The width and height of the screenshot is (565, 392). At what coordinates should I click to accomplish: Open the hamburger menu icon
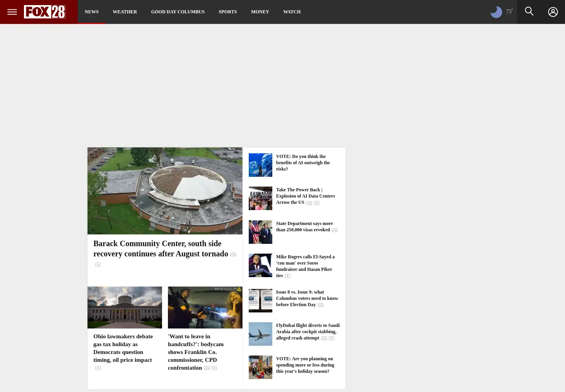[x=12, y=12]
